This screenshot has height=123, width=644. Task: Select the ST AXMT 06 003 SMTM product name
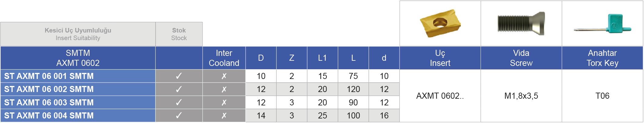(x=49, y=102)
